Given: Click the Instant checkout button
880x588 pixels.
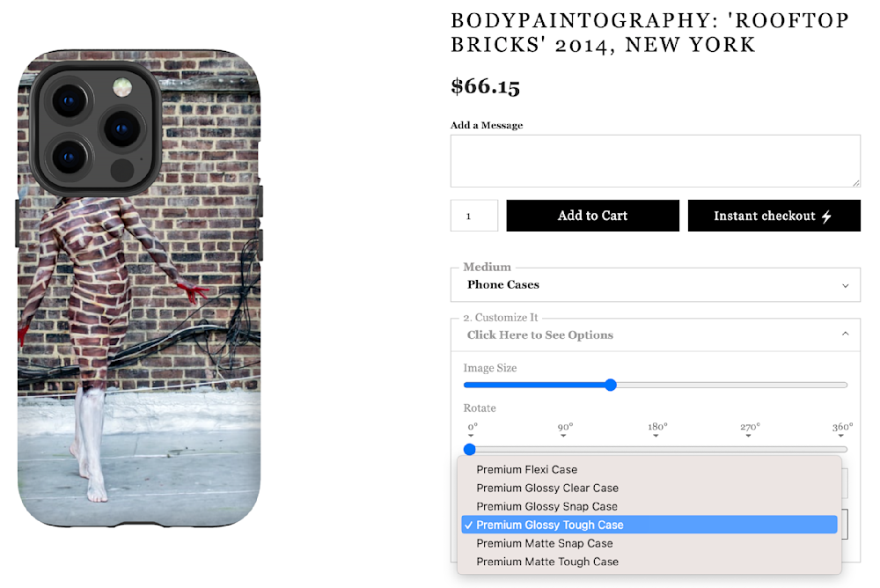Looking at the screenshot, I should pos(774,216).
